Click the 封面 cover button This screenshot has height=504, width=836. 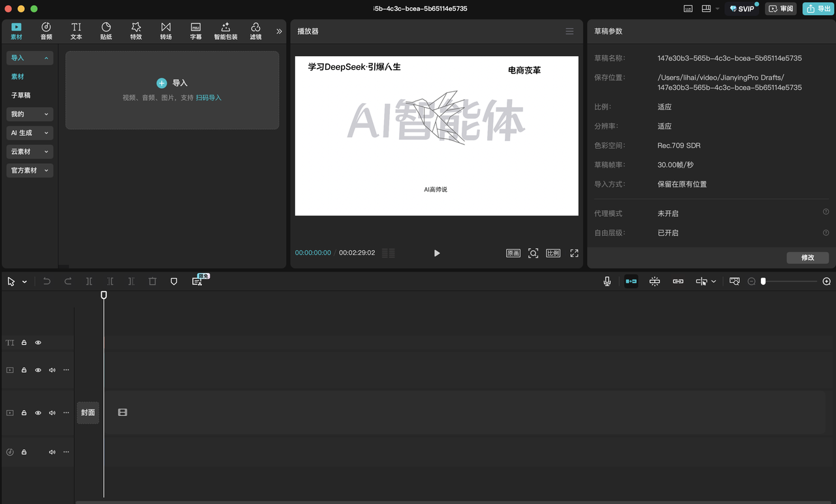tap(88, 413)
